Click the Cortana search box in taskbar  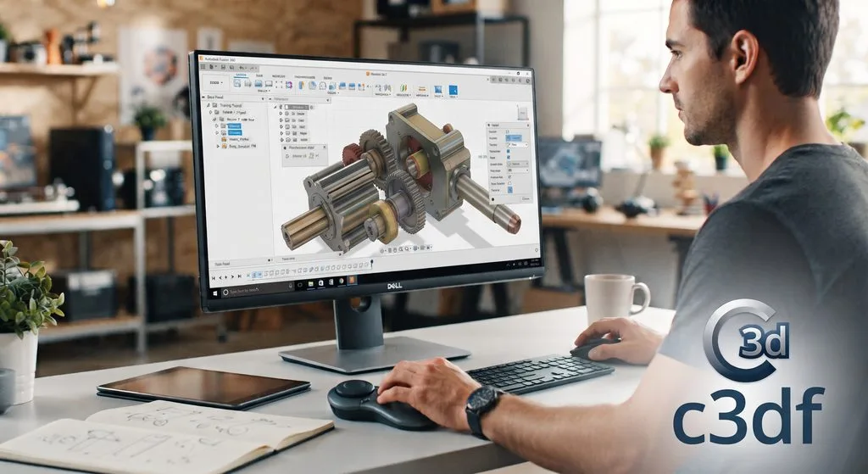(258, 291)
